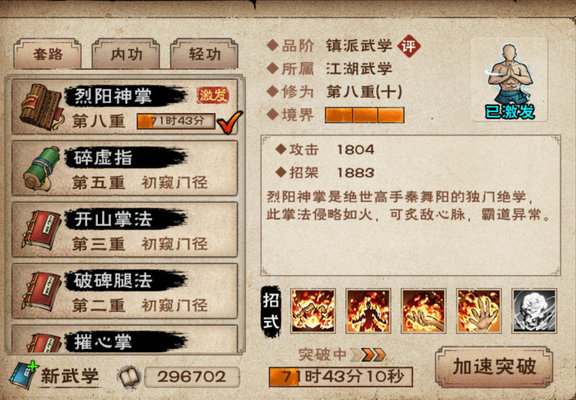576x400 pixels.
Task: Switch to the 套路 tab
Action: (x=47, y=54)
